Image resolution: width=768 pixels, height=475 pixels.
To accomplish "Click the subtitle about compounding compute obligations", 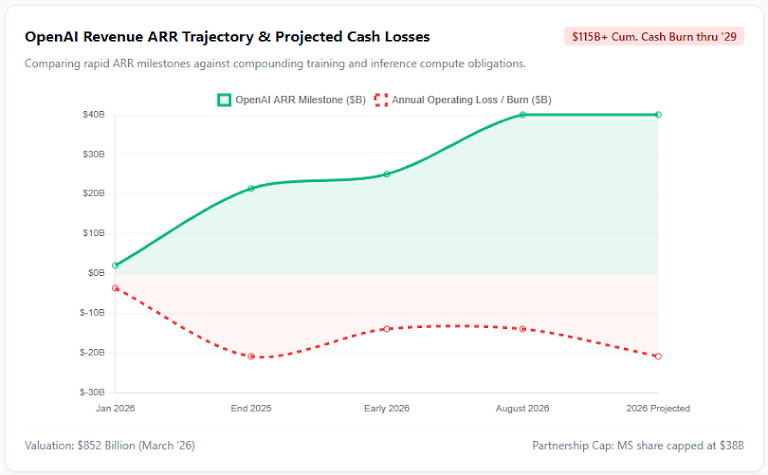I will 275,64.
